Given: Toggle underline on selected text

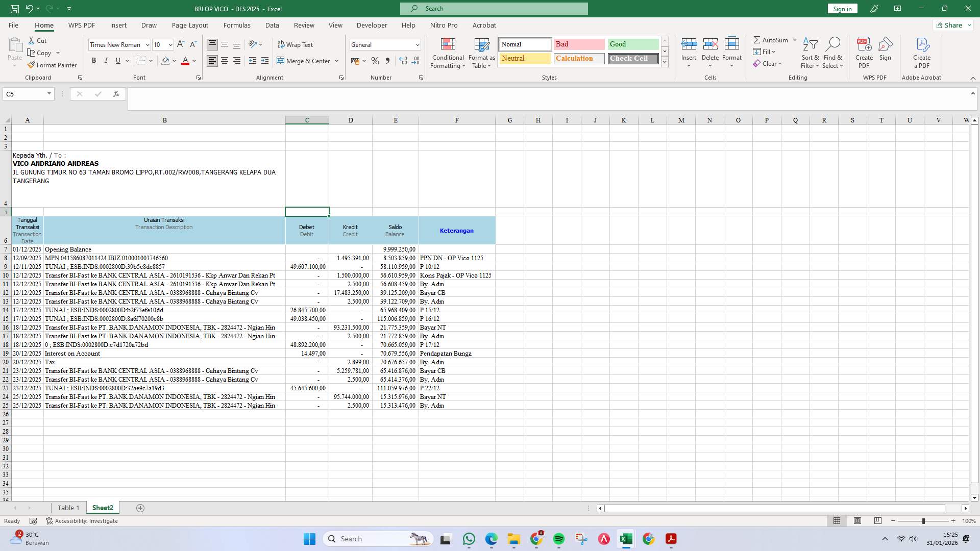Looking at the screenshot, I should [x=118, y=61].
